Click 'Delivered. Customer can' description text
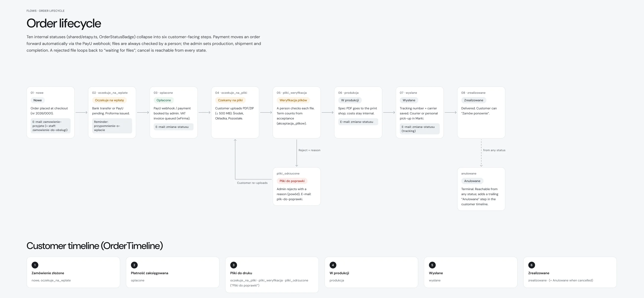The image size is (644, 298). point(479,111)
